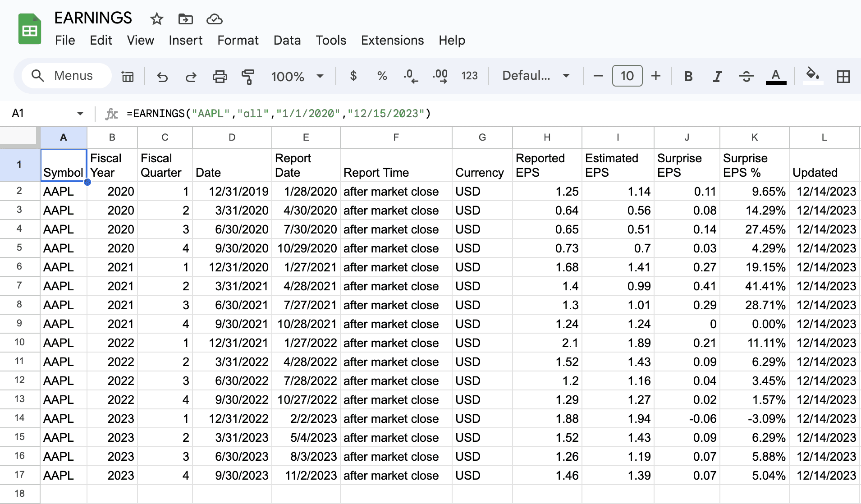Format selection as percent
Screen dimensions: 861x504
point(382,76)
